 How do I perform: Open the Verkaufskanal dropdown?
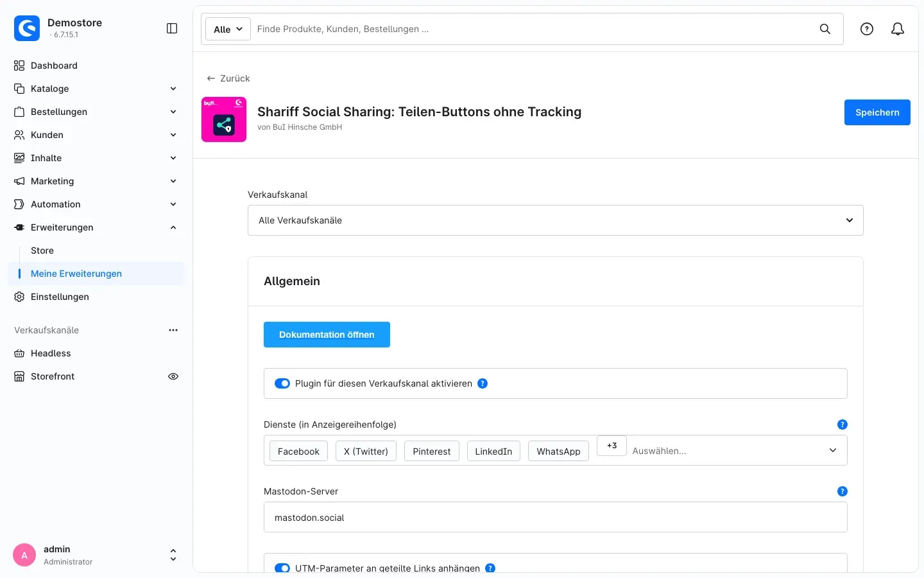pos(556,220)
